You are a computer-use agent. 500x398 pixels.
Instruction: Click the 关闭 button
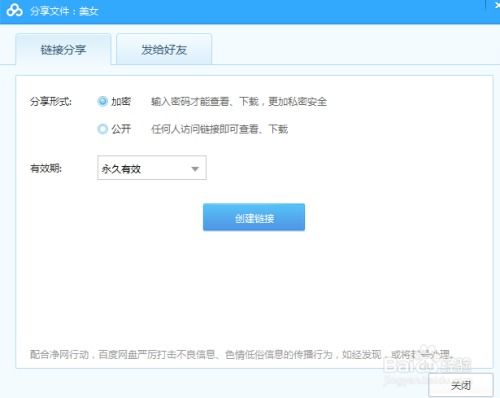coord(461,385)
